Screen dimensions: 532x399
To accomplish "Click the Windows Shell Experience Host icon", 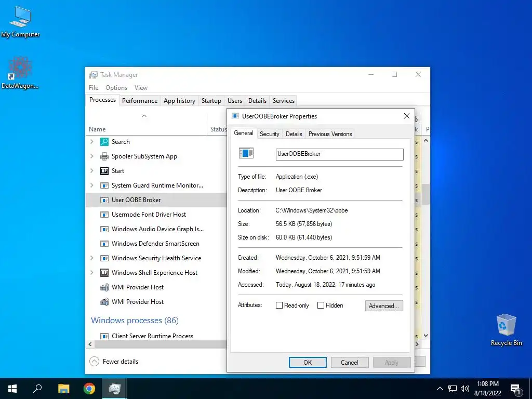I will (104, 273).
